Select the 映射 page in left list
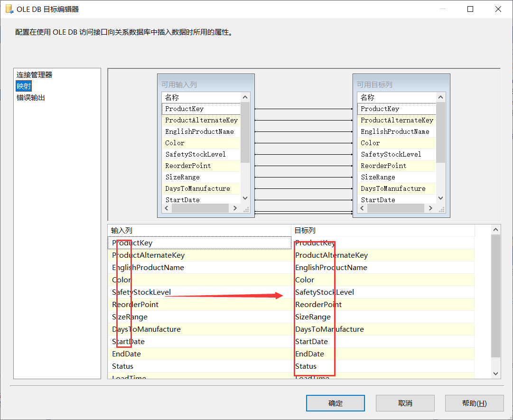 click(24, 86)
